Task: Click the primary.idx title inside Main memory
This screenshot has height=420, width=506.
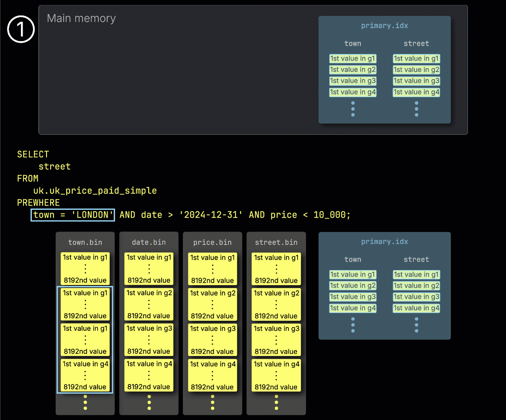Action: pos(384,26)
